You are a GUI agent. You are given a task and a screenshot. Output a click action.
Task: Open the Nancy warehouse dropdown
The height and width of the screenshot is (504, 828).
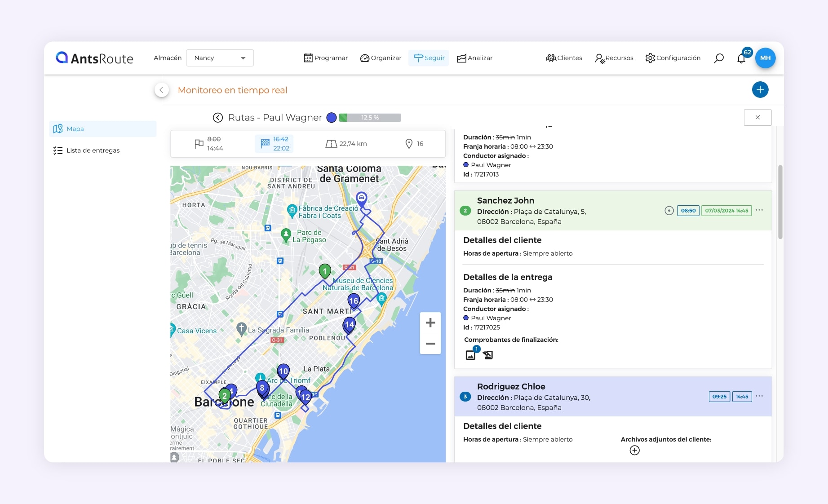pyautogui.click(x=220, y=57)
